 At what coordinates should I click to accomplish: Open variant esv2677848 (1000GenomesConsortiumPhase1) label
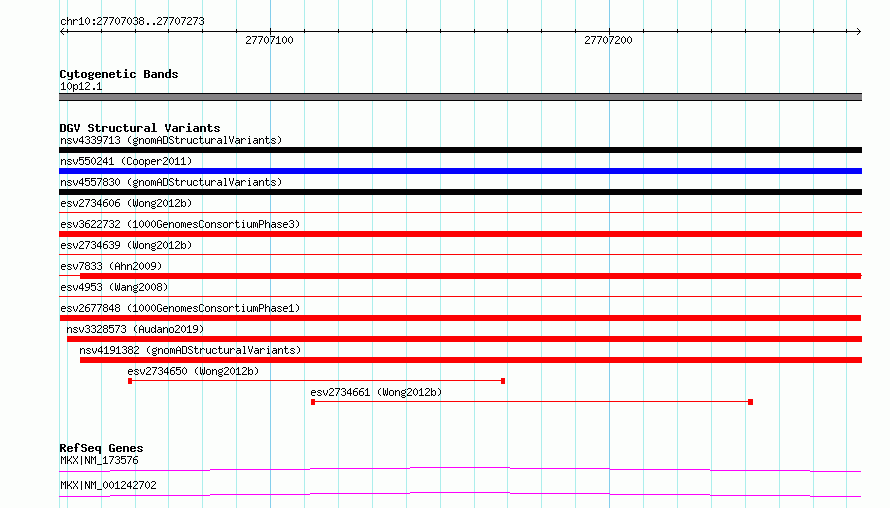pyautogui.click(x=180, y=308)
